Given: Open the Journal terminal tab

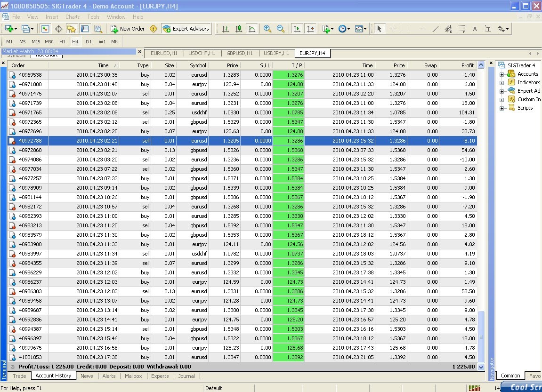Looking at the screenshot, I should pyautogui.click(x=186, y=376).
